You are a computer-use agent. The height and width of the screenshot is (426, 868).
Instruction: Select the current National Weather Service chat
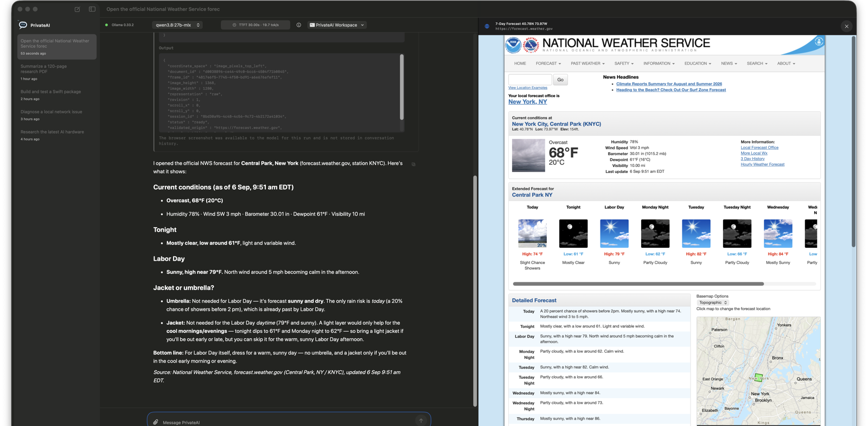click(x=56, y=47)
